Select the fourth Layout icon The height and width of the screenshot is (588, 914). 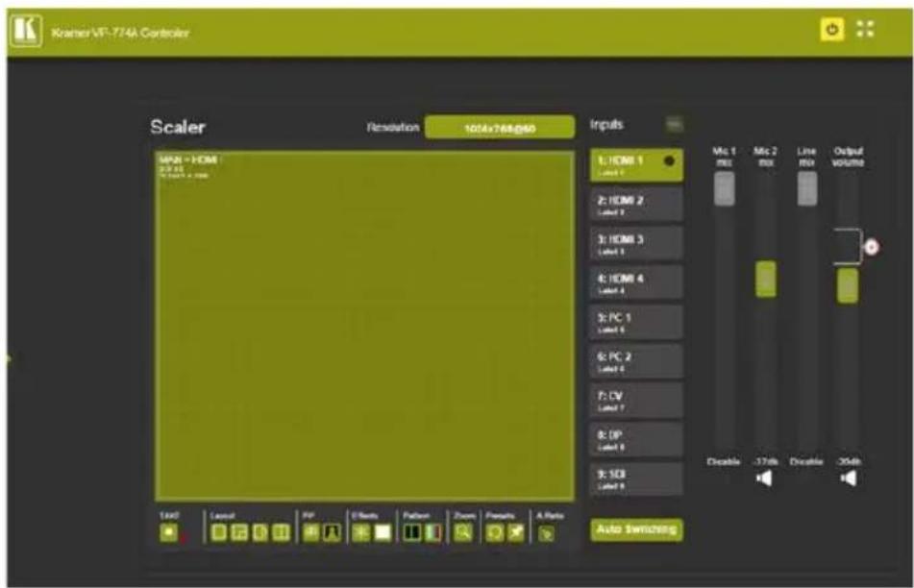[x=281, y=532]
